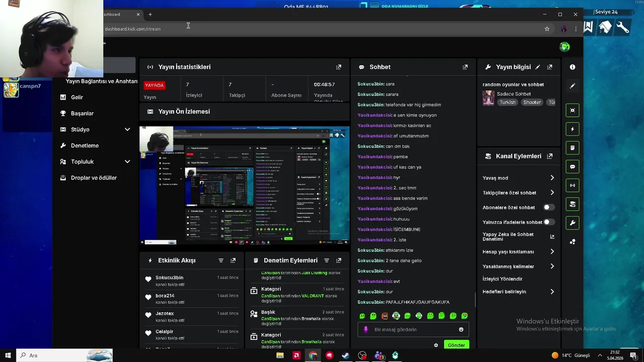Screen dimensions: 644x362
Task: Open the Windows Start button
Action: click(8, 355)
